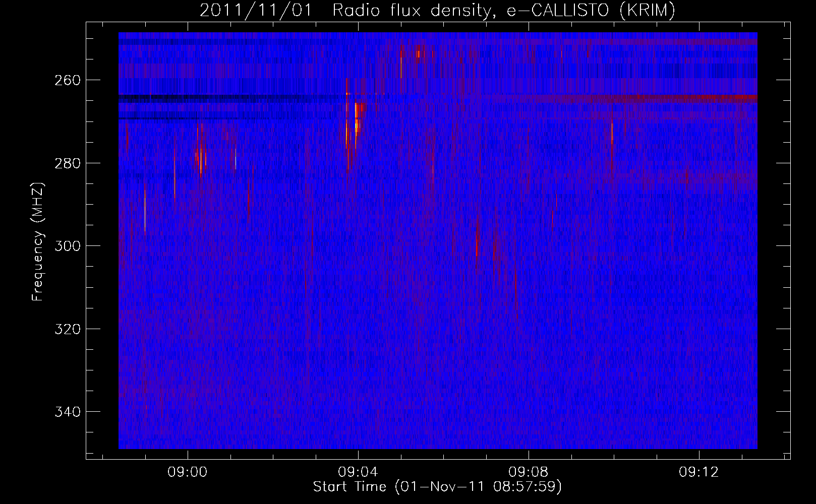816x504 pixels.
Task: Click the 09:04 time tick label
Action: [358, 472]
